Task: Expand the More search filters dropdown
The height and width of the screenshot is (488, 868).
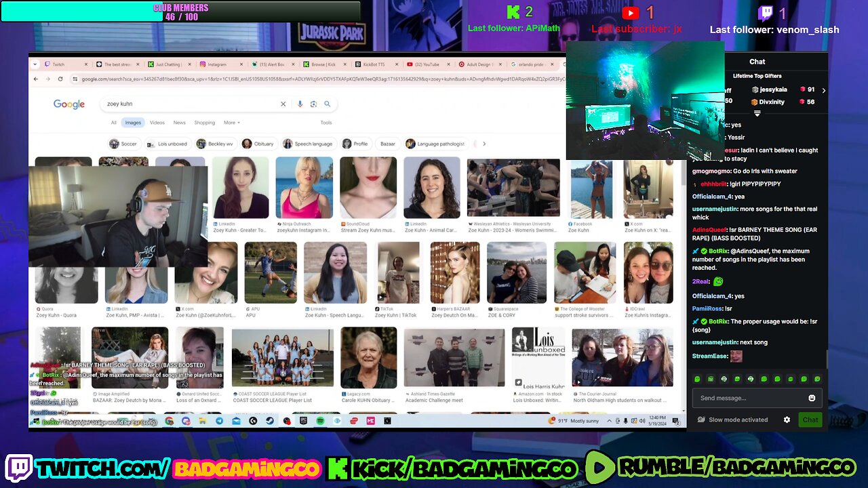Action: click(x=231, y=123)
